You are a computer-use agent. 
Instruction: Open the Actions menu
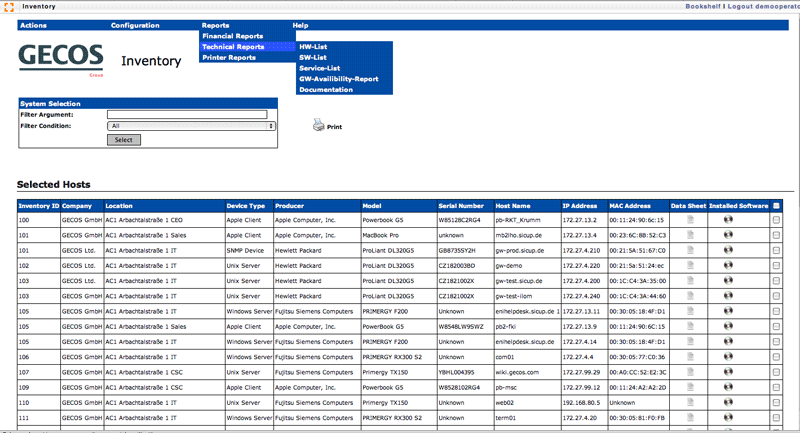click(x=33, y=26)
